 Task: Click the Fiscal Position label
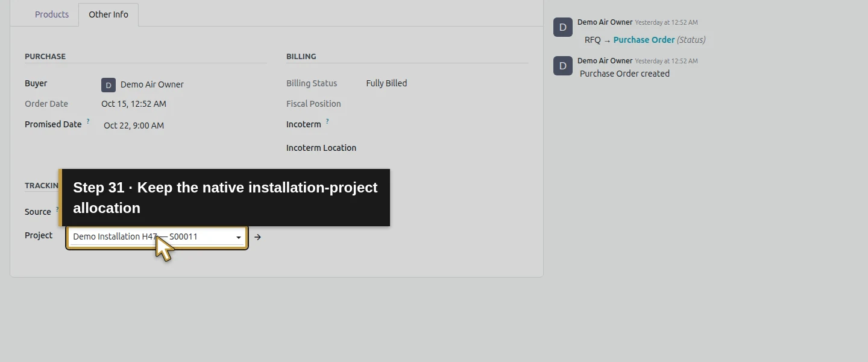click(313, 104)
